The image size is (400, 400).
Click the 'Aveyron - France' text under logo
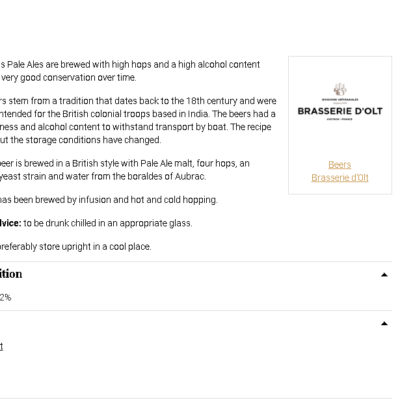340,119
